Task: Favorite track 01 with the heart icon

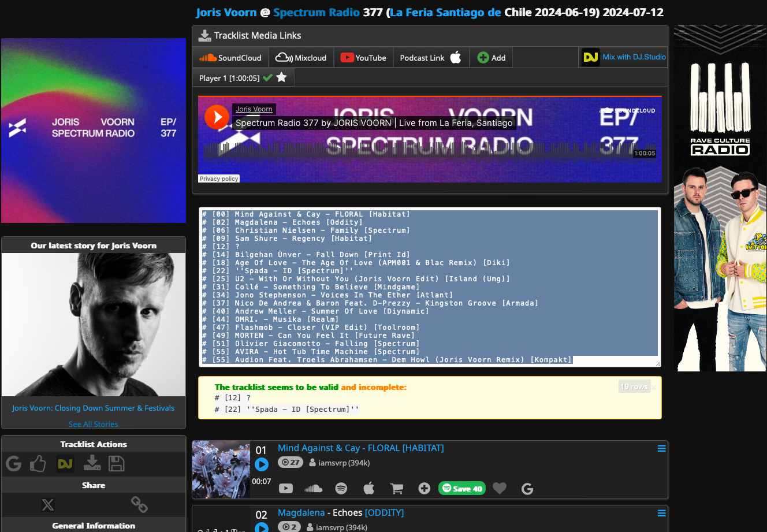Action: pyautogui.click(x=500, y=489)
